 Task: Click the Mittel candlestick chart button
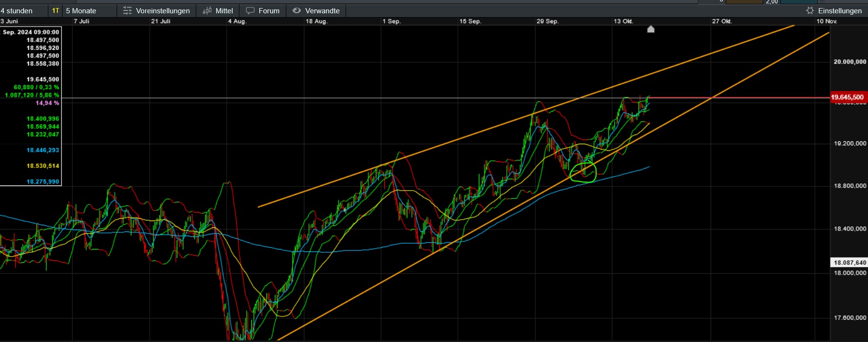click(x=218, y=10)
